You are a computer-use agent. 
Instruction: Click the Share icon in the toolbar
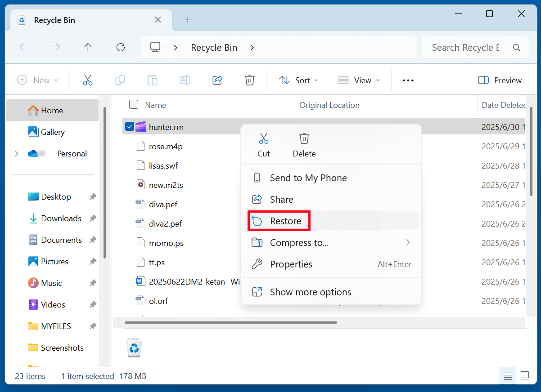pyautogui.click(x=217, y=80)
